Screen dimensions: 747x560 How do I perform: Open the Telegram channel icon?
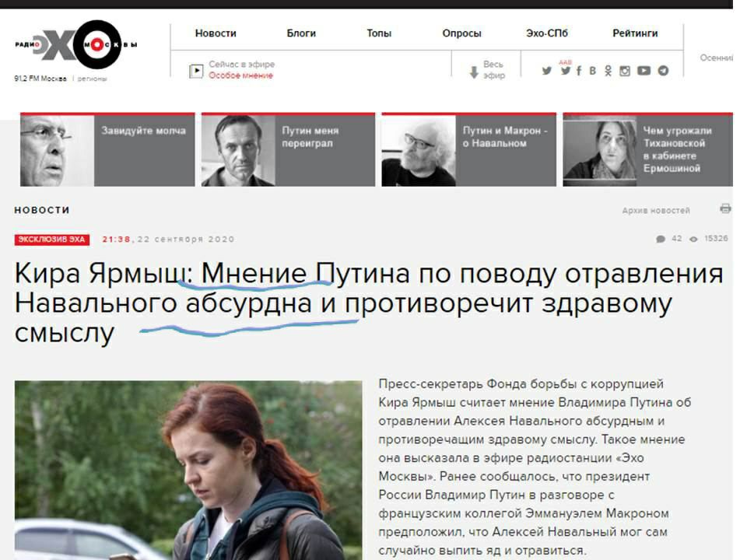(x=663, y=71)
